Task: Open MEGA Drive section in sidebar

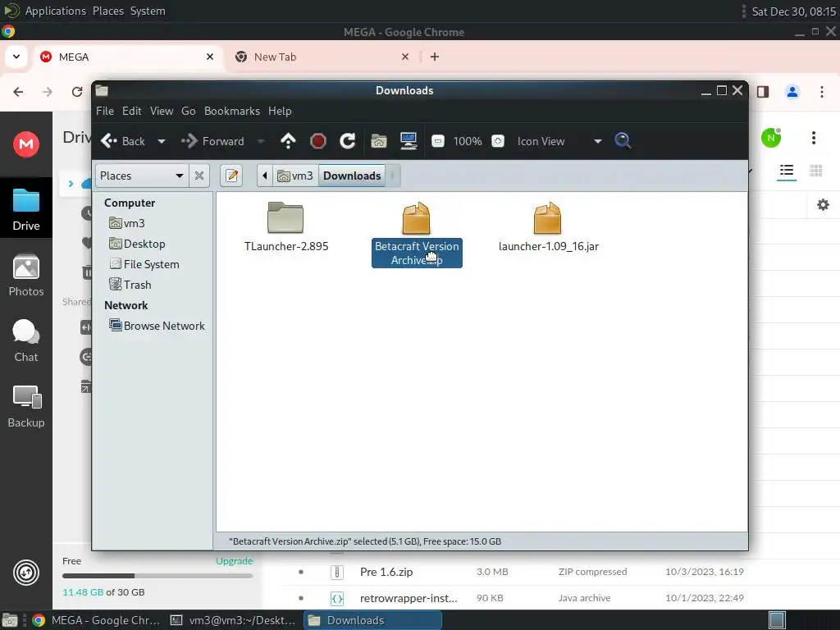Action: [x=26, y=209]
